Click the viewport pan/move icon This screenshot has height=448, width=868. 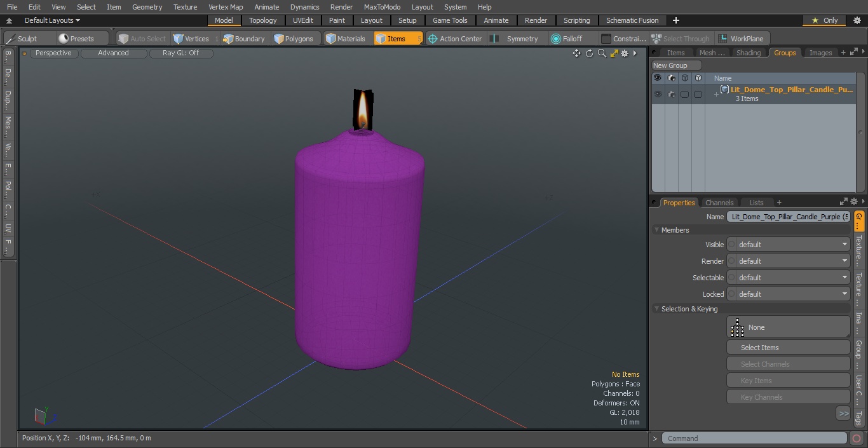pyautogui.click(x=576, y=53)
